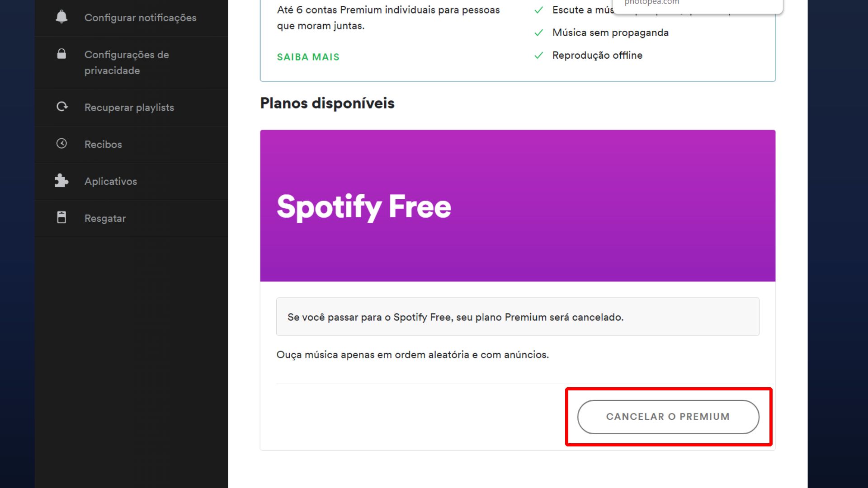Click the playlist recovery refresh icon

coord(61,107)
